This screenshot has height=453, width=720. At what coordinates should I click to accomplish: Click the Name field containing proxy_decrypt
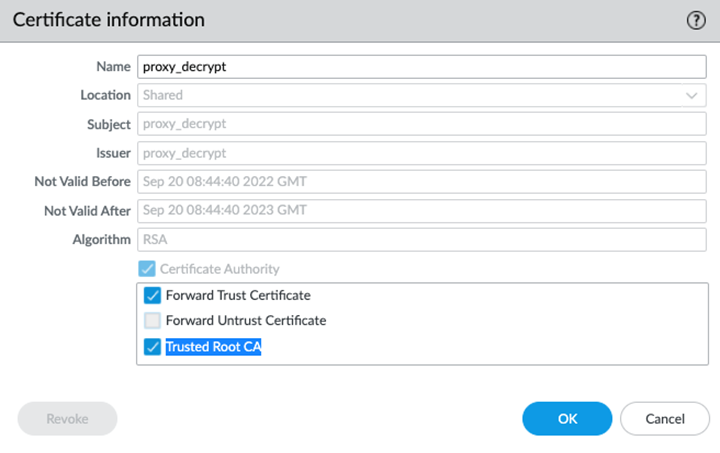[x=421, y=66]
